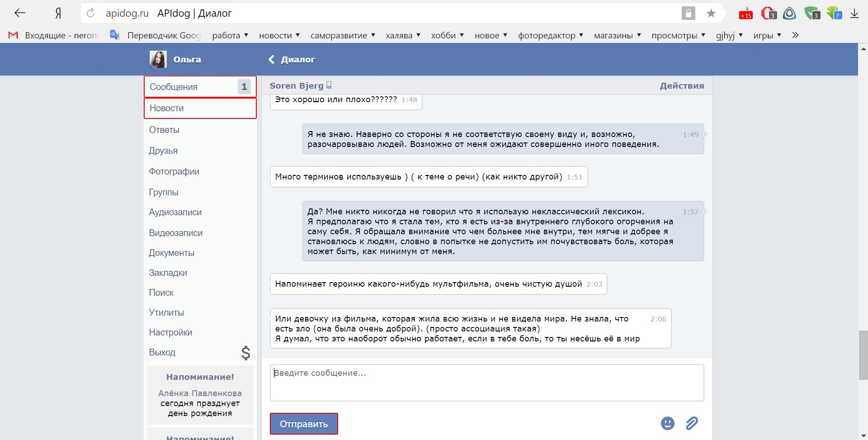Click the browser back arrow
The height and width of the screenshot is (440, 868).
pyautogui.click(x=19, y=13)
